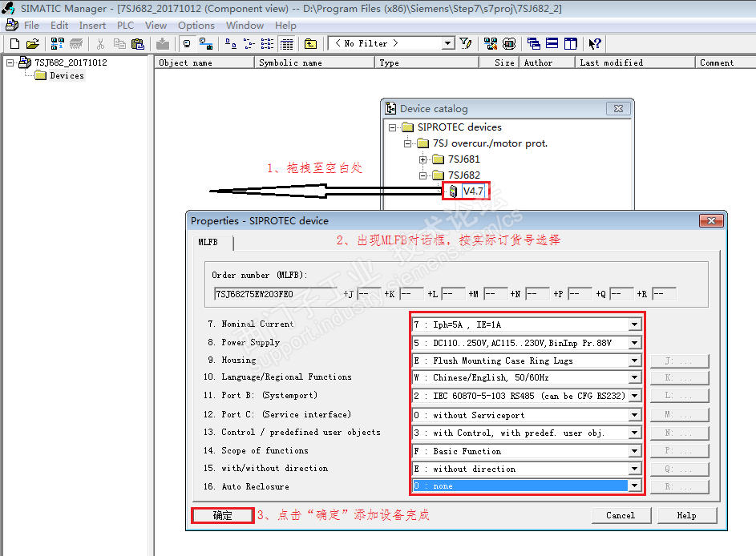Open the Language/Regional Functions dropdown
756x556 pixels.
point(634,377)
